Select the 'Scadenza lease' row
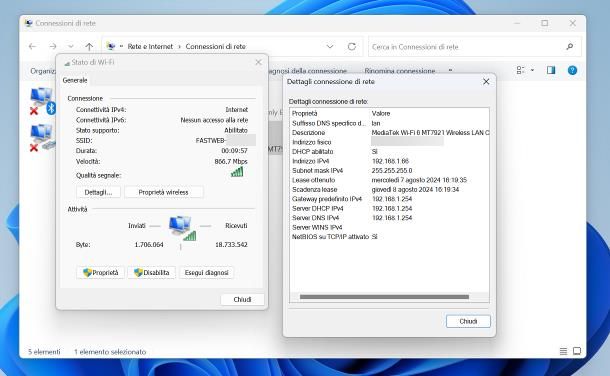The height and width of the screenshot is (376, 610). coord(389,189)
